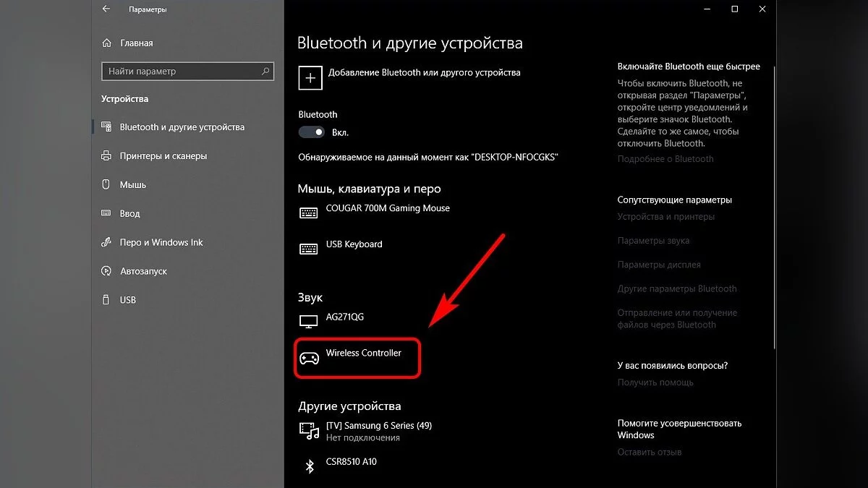Select Мышь in the sidebar
This screenshot has width=868, height=488.
point(133,185)
